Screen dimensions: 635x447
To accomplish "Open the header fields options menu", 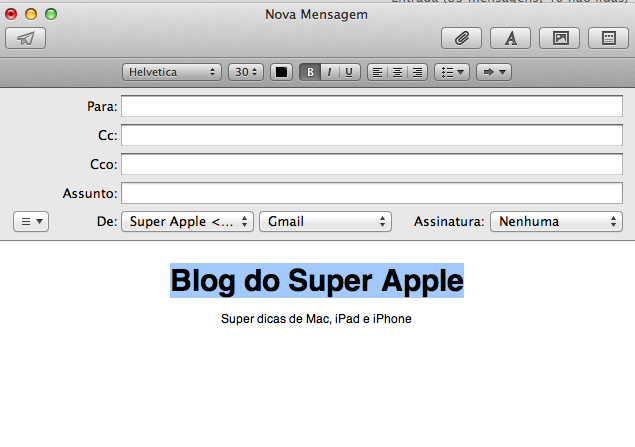I will 31,222.
